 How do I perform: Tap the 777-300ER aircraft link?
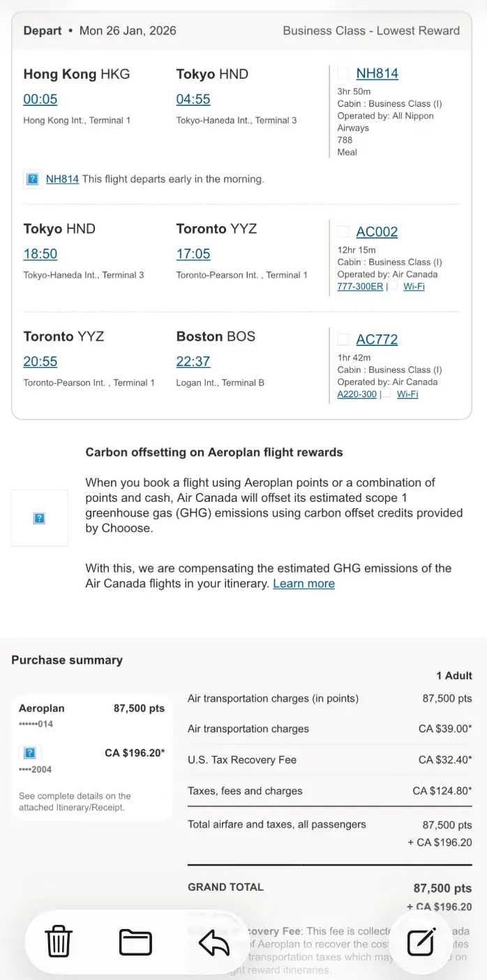[360, 286]
